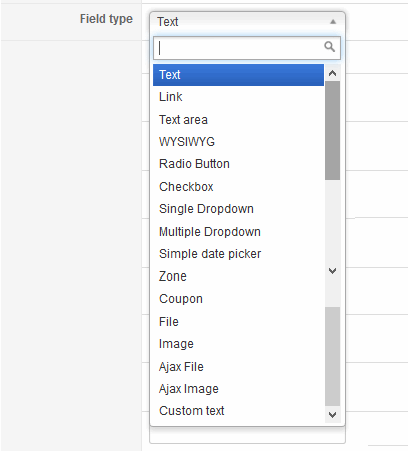This screenshot has width=408, height=451.
Task: Select the highlighted Text option
Action: point(238,75)
